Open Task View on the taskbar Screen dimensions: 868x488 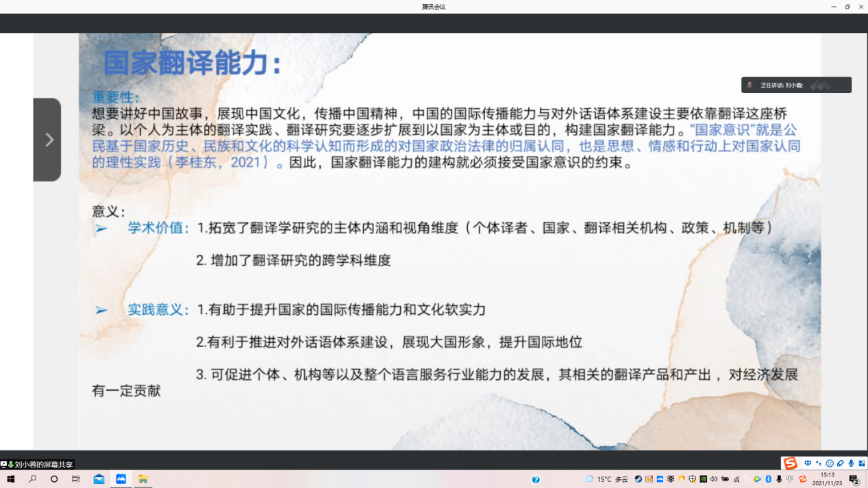pyautogui.click(x=76, y=479)
